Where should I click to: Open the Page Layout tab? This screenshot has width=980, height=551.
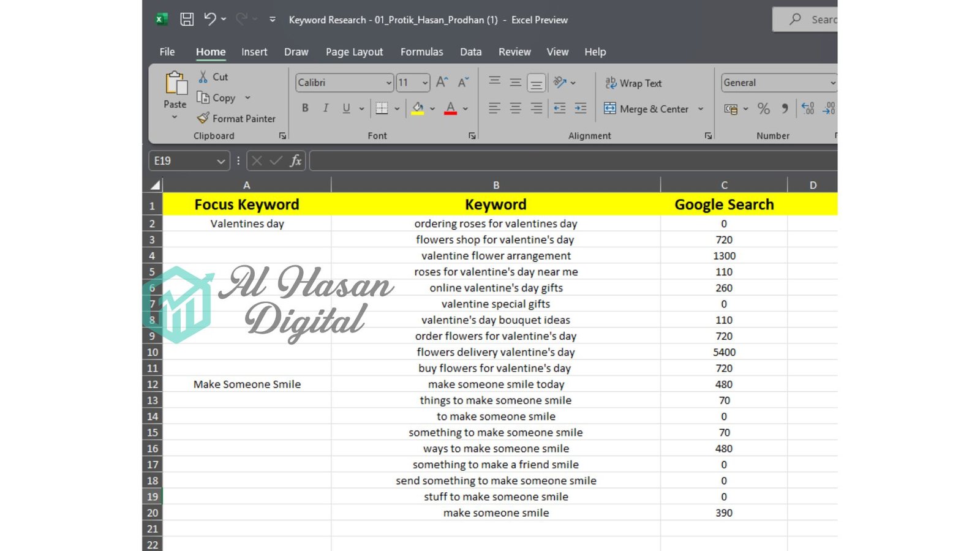[355, 52]
